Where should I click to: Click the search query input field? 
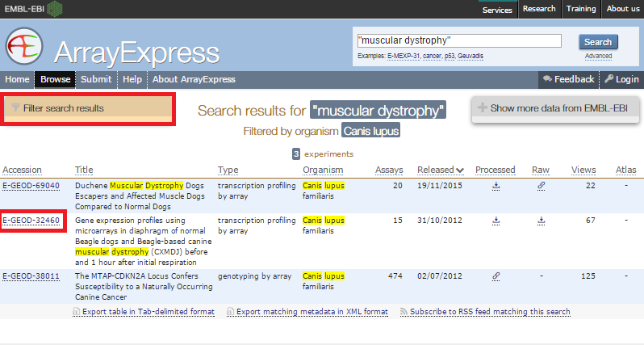pyautogui.click(x=458, y=40)
